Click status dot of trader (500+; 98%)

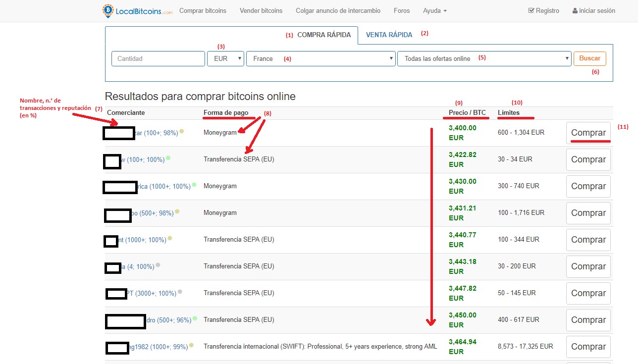point(177,211)
